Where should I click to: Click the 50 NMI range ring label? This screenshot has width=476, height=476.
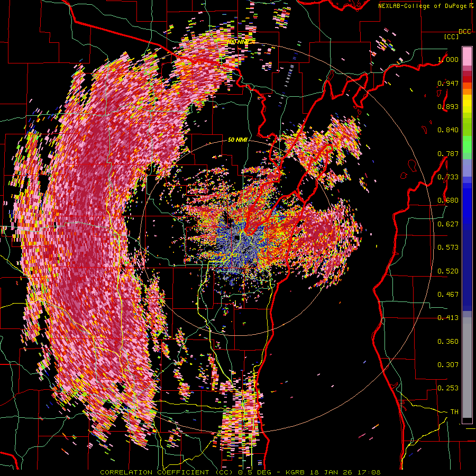tap(237, 140)
